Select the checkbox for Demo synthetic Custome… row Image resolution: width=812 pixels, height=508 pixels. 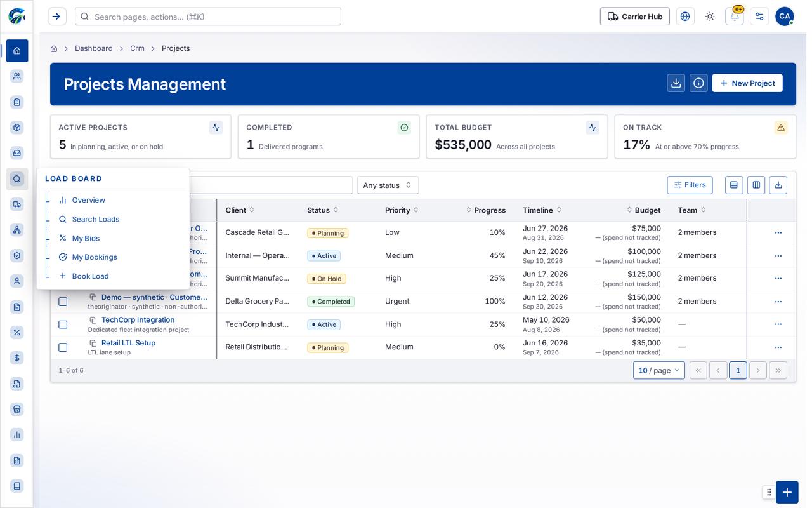click(x=63, y=302)
